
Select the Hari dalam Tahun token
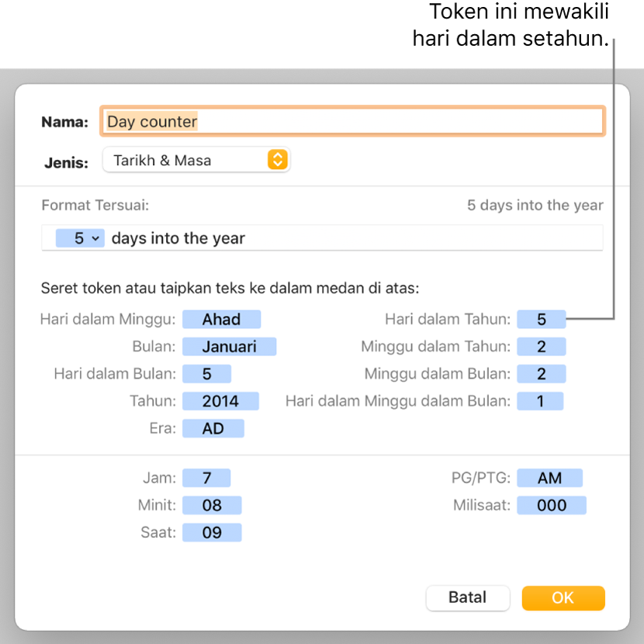(542, 319)
